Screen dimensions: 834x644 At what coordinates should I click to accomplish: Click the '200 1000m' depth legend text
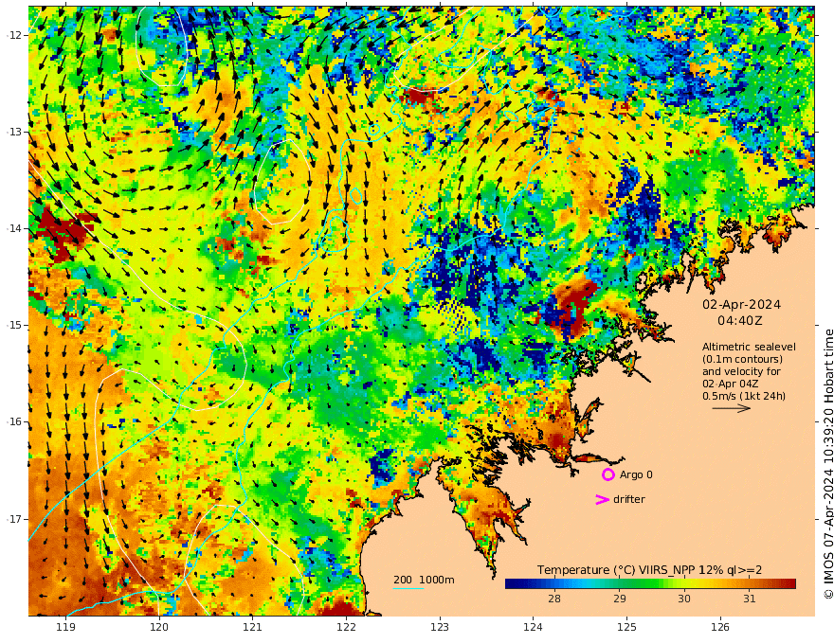(x=424, y=580)
